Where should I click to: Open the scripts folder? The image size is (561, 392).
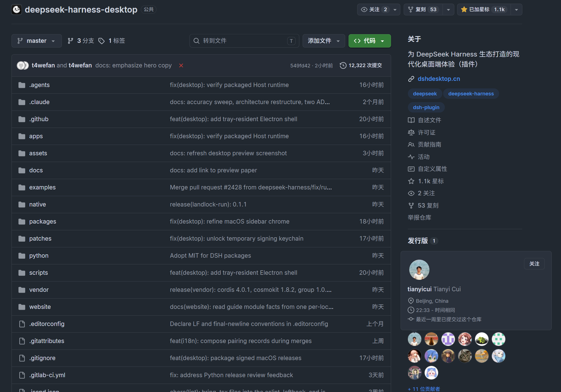pos(39,273)
